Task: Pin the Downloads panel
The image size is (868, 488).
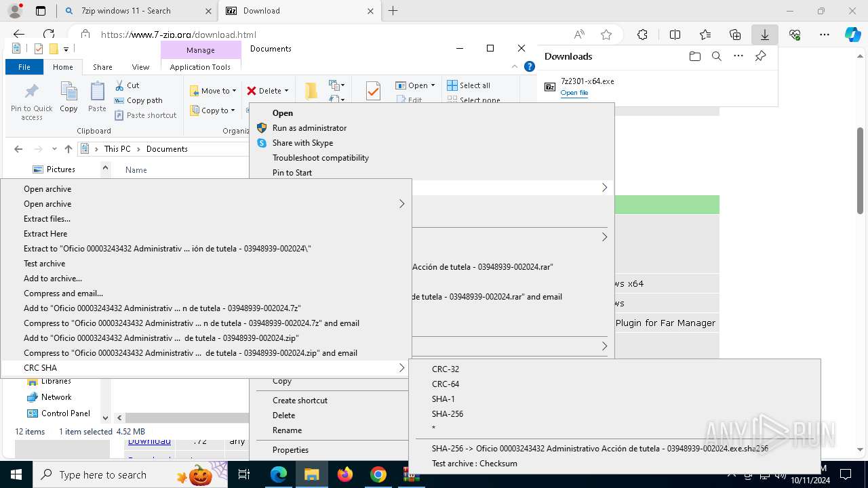Action: 760,56
